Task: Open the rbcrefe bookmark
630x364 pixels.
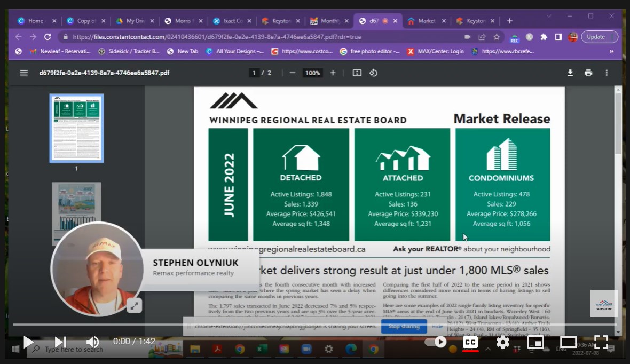Action: (503, 51)
